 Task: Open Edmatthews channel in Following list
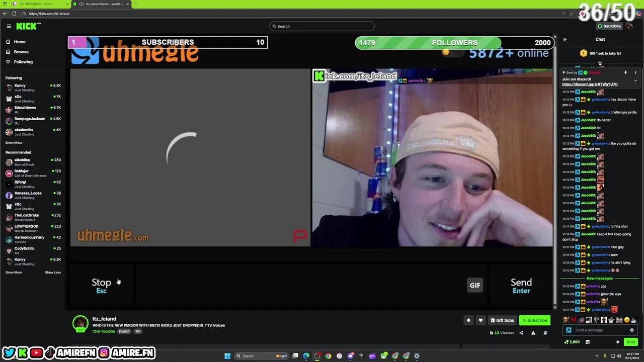point(33,110)
